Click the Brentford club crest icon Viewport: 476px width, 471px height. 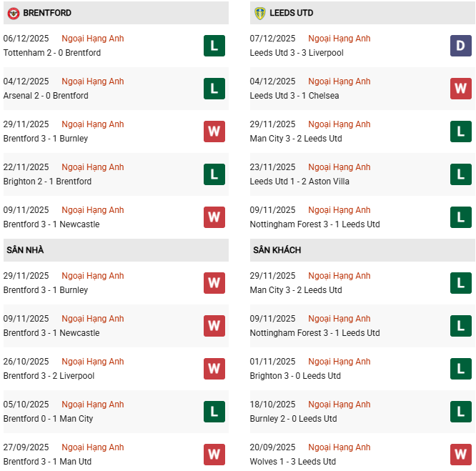13,13
